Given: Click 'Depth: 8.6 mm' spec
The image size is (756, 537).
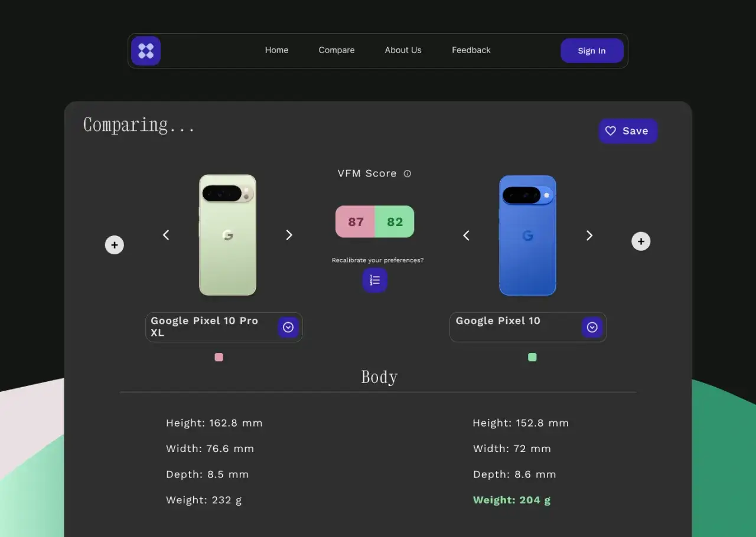Looking at the screenshot, I should coord(514,474).
